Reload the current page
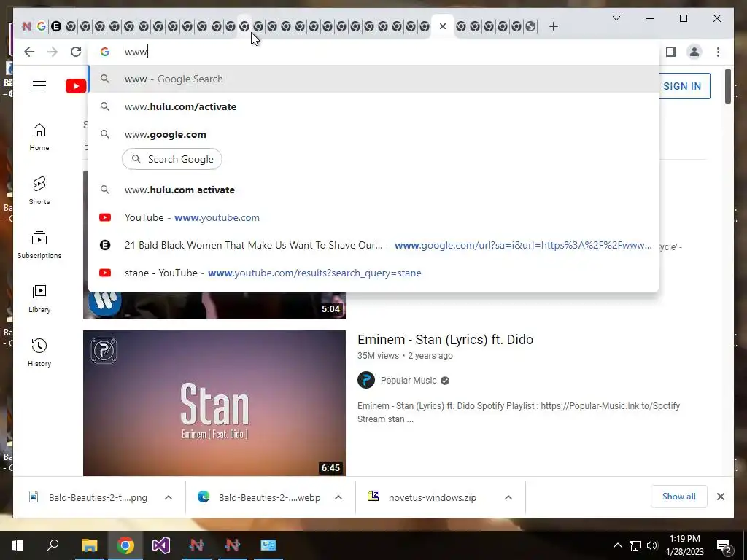 [x=76, y=52]
